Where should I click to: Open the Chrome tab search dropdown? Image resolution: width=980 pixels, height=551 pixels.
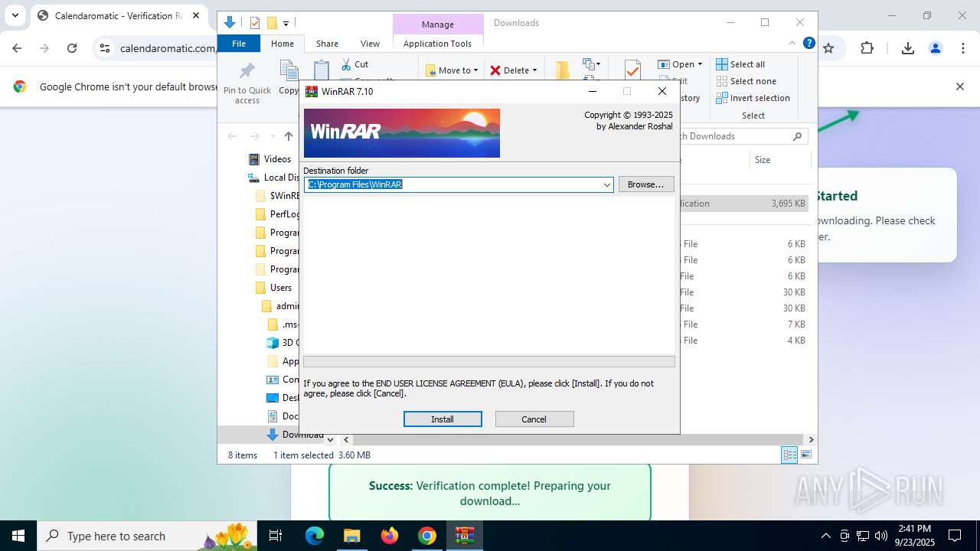point(15,15)
